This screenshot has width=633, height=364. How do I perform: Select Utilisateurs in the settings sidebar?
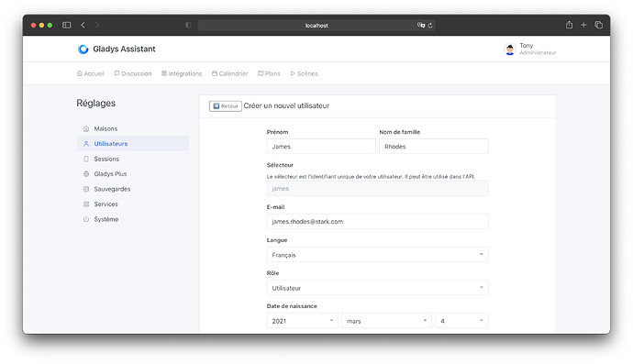(133, 144)
